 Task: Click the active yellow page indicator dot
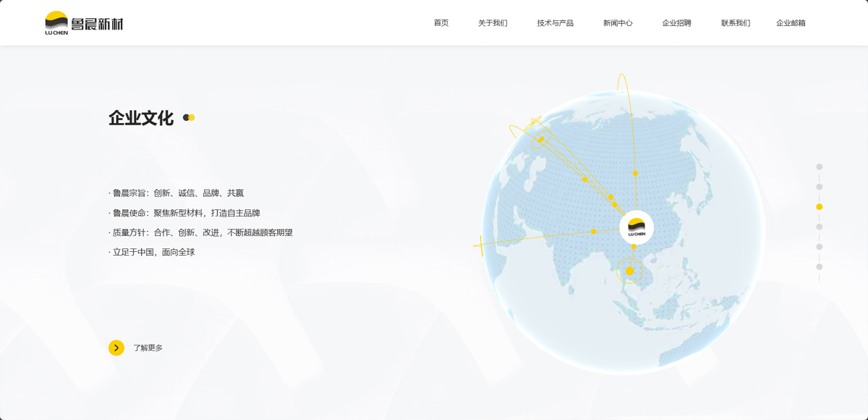pos(820,206)
